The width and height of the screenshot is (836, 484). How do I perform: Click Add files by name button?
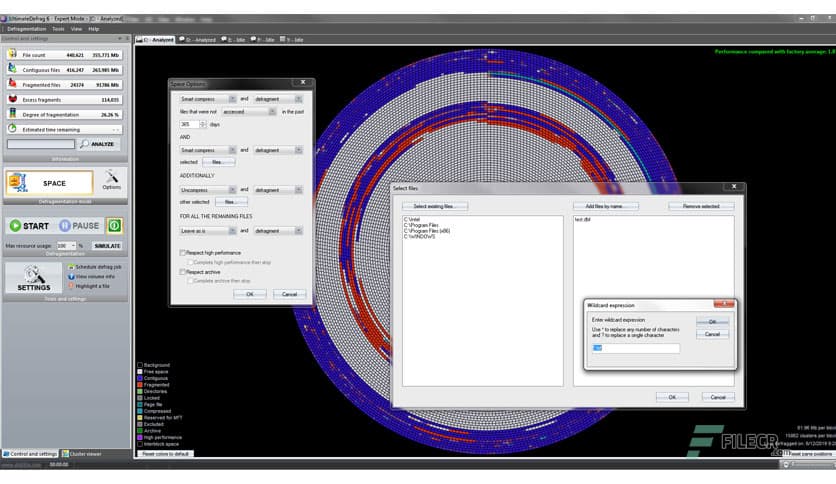click(x=606, y=206)
